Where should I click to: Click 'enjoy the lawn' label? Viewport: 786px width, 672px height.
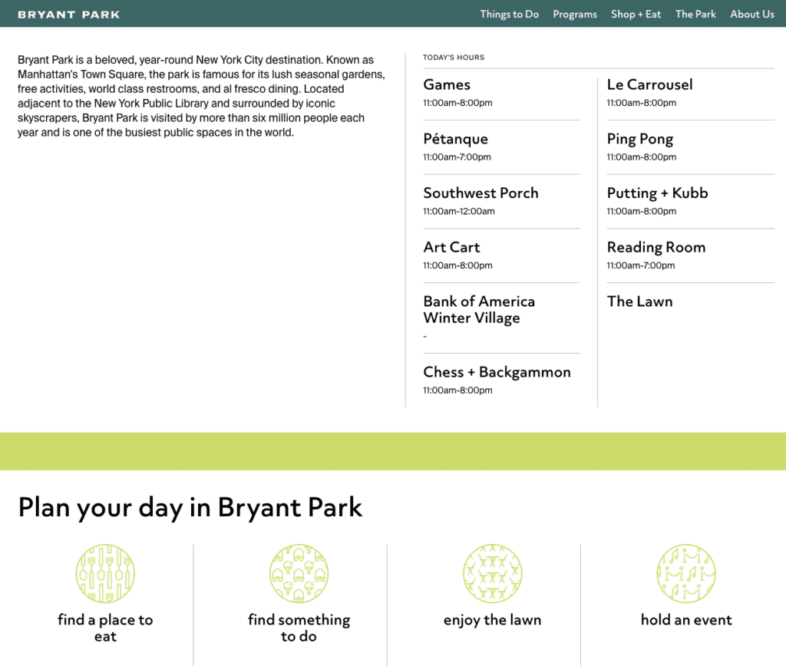492,620
